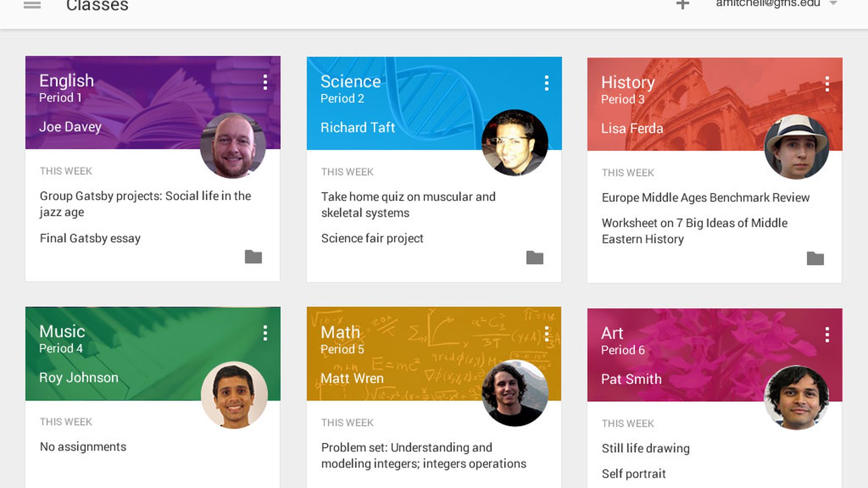Open the Math Period 5 class title
This screenshot has height=488, width=868.
click(340, 333)
